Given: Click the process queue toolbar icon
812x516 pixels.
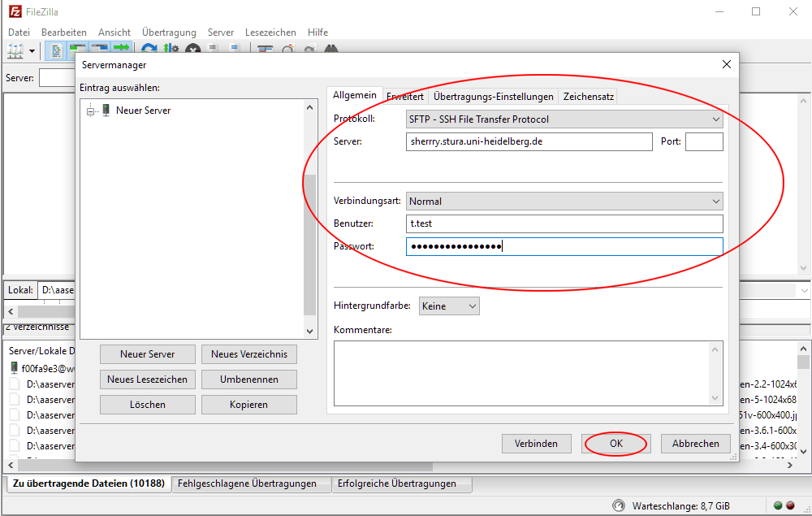Looking at the screenshot, I should tap(171, 50).
